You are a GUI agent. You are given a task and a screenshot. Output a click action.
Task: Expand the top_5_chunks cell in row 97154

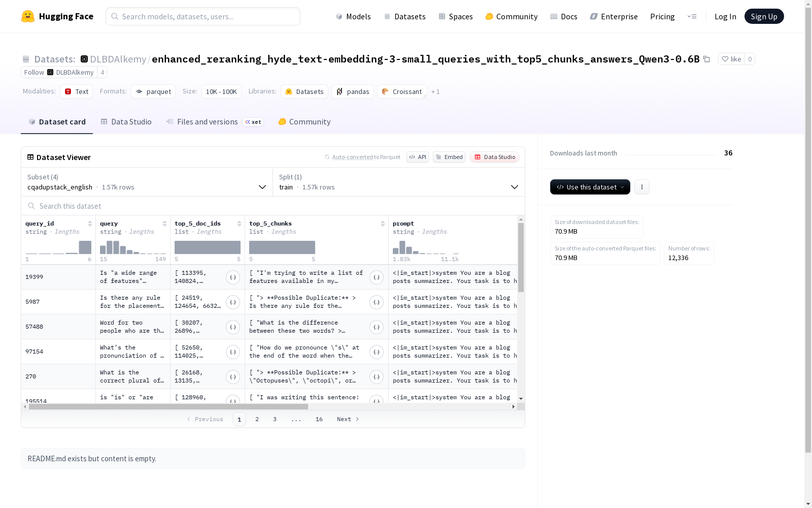coord(377,352)
